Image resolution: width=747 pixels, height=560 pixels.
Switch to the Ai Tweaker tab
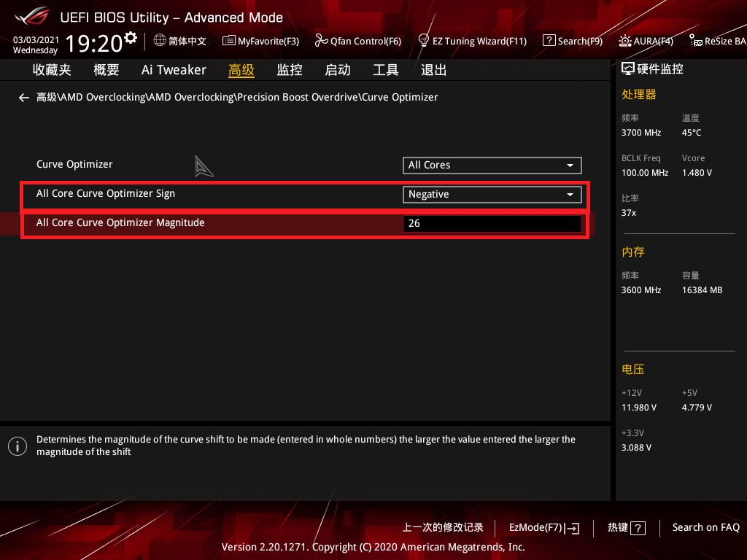coord(174,69)
